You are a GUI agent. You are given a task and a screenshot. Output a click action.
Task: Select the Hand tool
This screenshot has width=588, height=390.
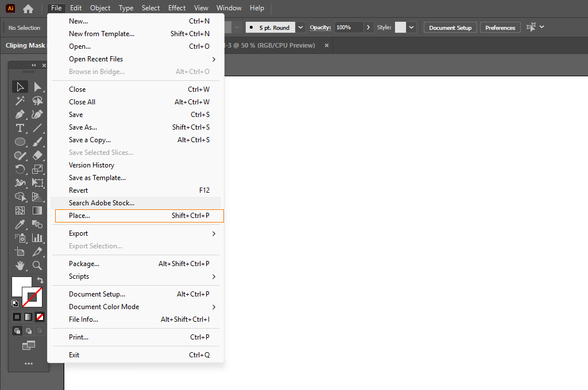(20, 266)
